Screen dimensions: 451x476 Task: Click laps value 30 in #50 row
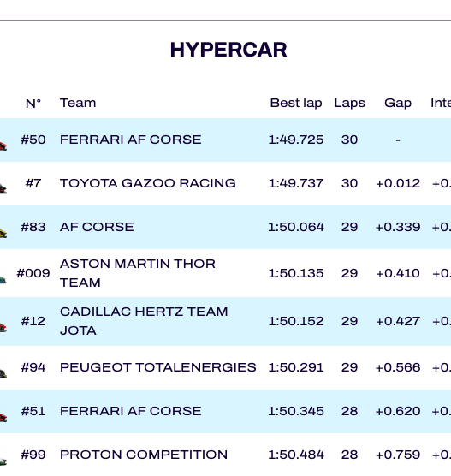[x=350, y=140]
